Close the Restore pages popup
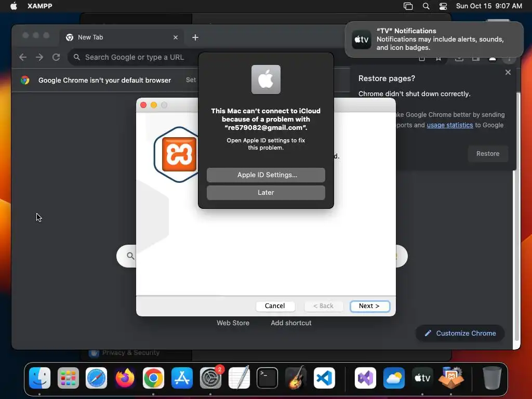532x399 pixels. click(508, 72)
